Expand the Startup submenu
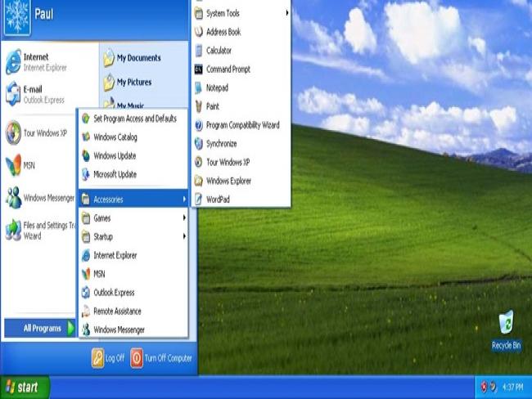This screenshot has width=532, height=399. click(103, 236)
